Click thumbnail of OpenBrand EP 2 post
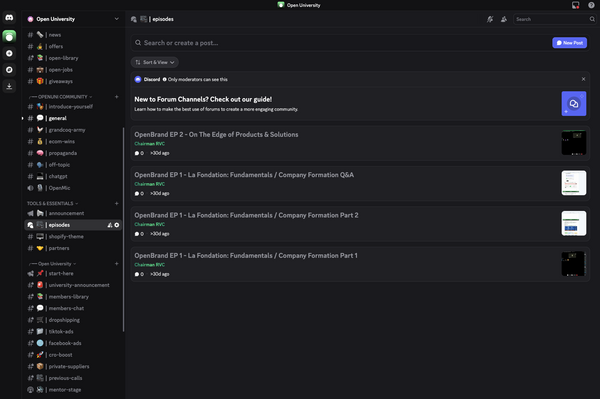The height and width of the screenshot is (399, 600). (x=574, y=143)
